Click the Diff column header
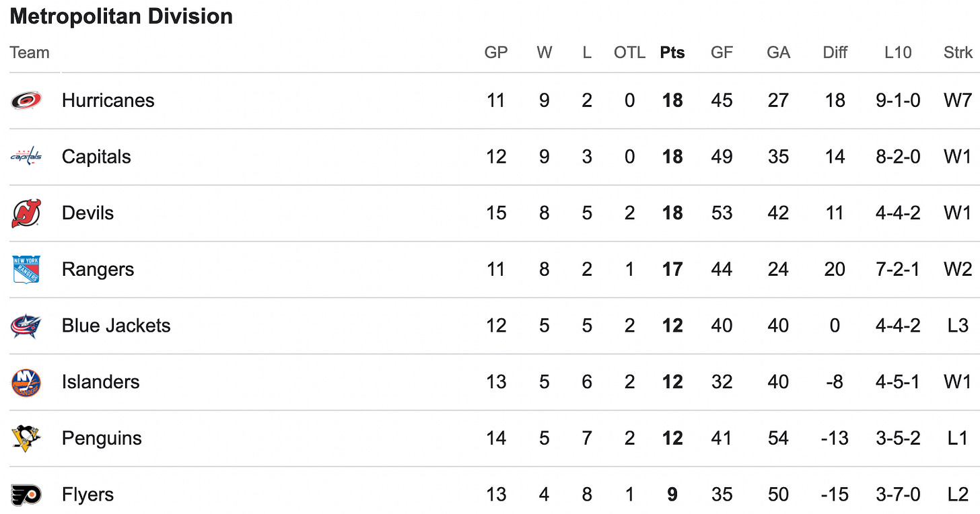 tap(835, 52)
